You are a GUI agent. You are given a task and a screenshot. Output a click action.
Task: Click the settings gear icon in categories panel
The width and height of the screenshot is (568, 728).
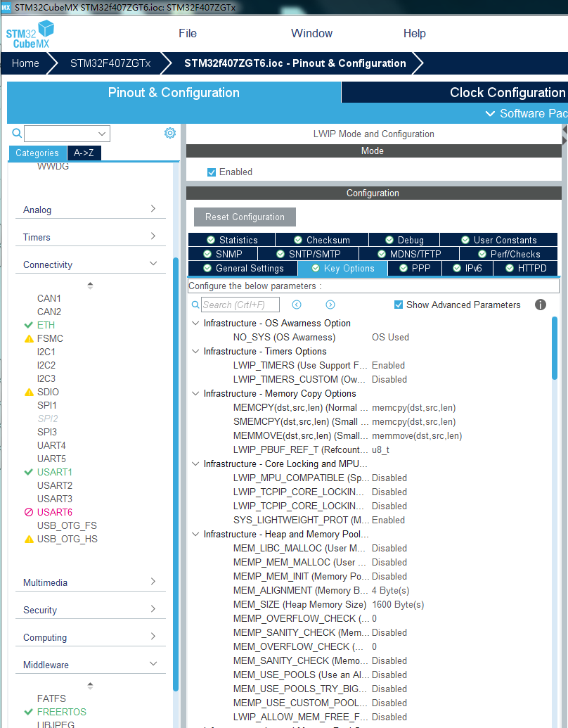[x=169, y=133]
